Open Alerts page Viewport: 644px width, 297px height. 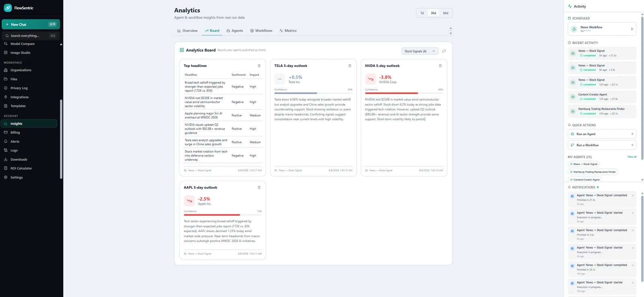click(x=15, y=141)
